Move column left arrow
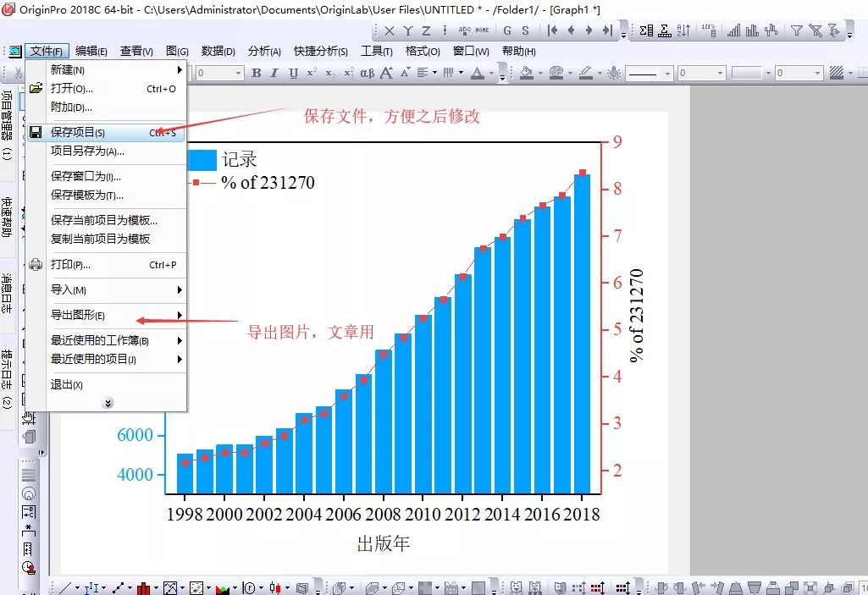The width and height of the screenshot is (868, 595). tap(571, 31)
